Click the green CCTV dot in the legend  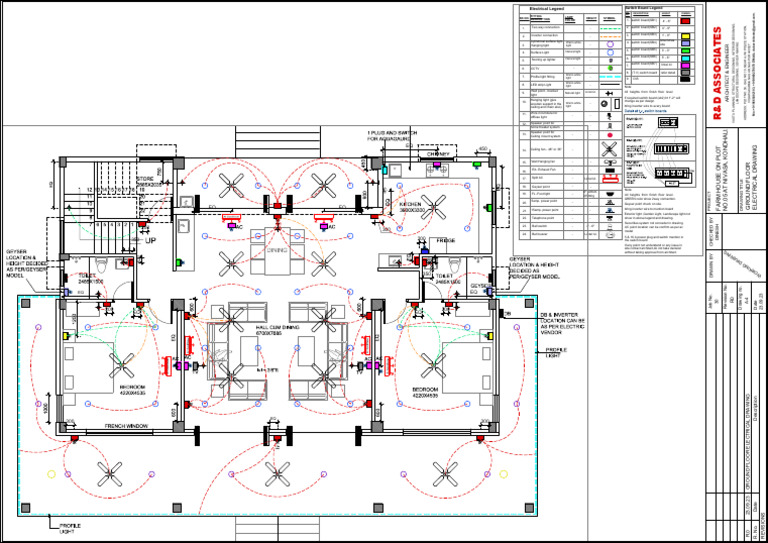coord(610,68)
